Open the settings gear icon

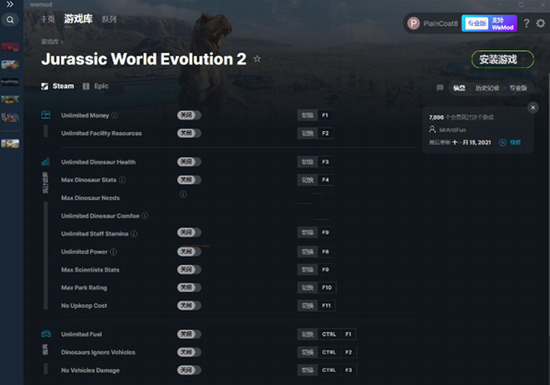pos(541,23)
